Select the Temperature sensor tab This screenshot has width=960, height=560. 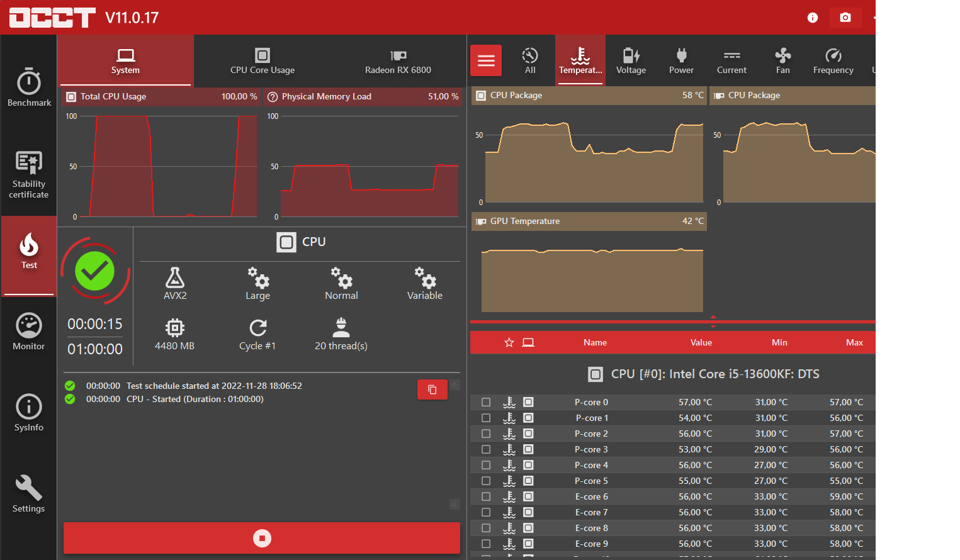[x=580, y=61]
